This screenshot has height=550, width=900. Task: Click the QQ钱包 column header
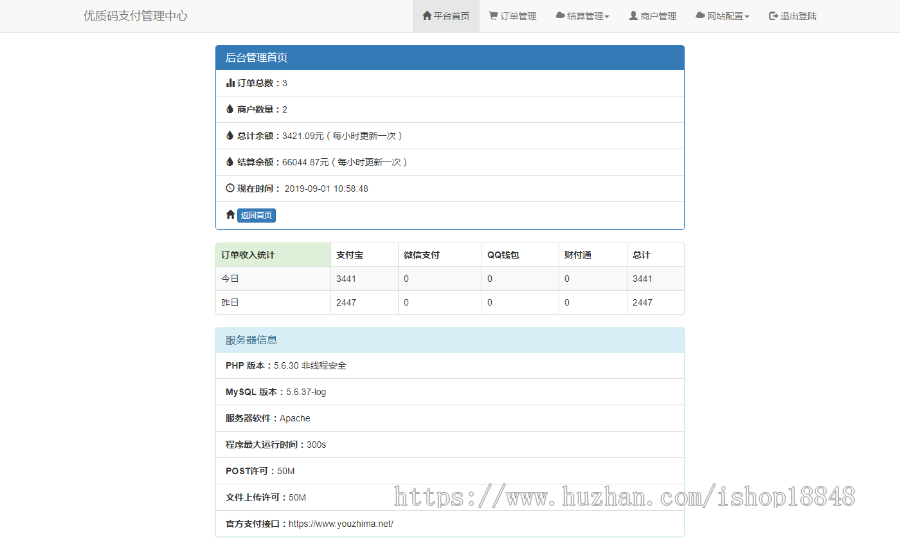point(520,255)
